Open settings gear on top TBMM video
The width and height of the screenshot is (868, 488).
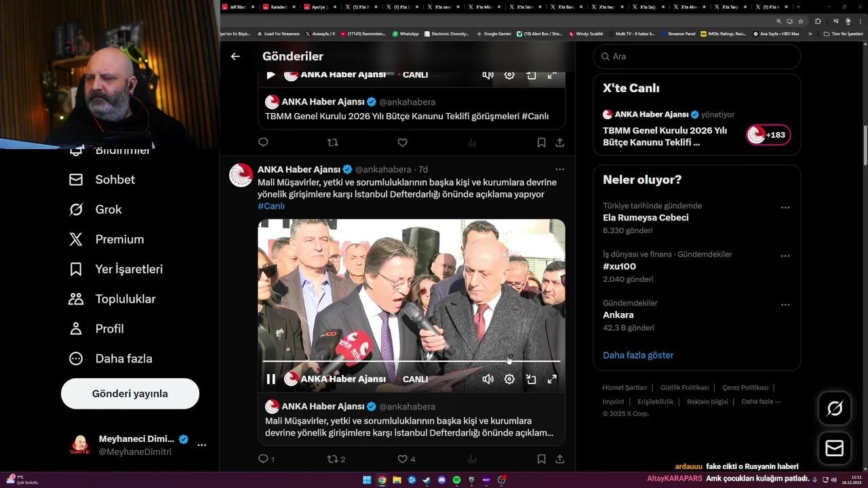(x=509, y=75)
